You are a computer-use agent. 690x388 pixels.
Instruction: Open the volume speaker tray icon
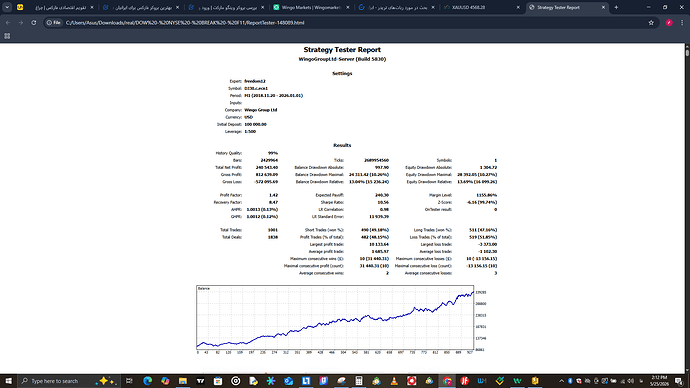tap(631, 381)
